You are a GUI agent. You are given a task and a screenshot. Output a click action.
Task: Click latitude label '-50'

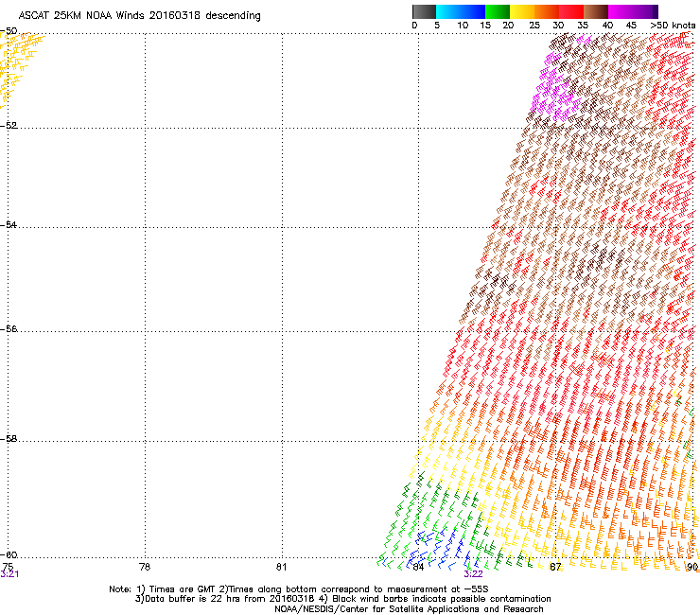[x=9, y=31]
